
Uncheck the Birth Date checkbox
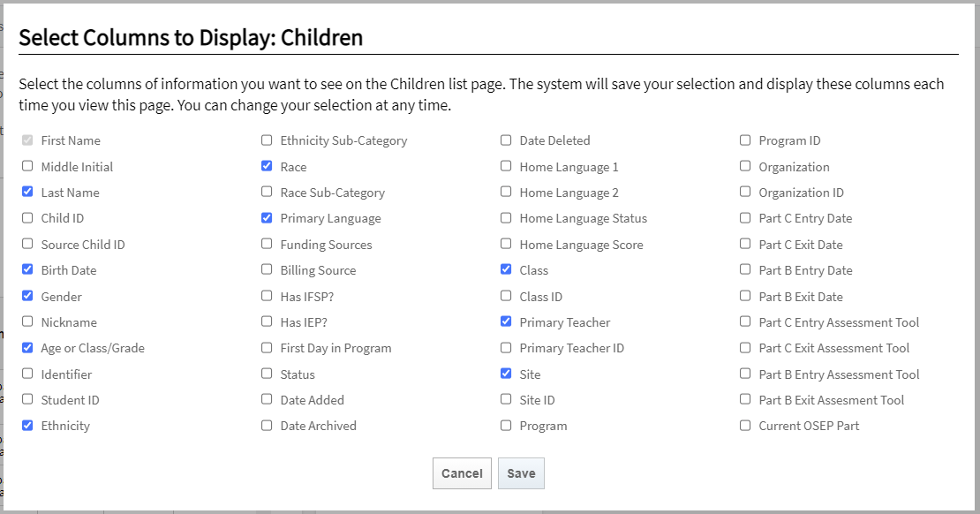click(27, 269)
